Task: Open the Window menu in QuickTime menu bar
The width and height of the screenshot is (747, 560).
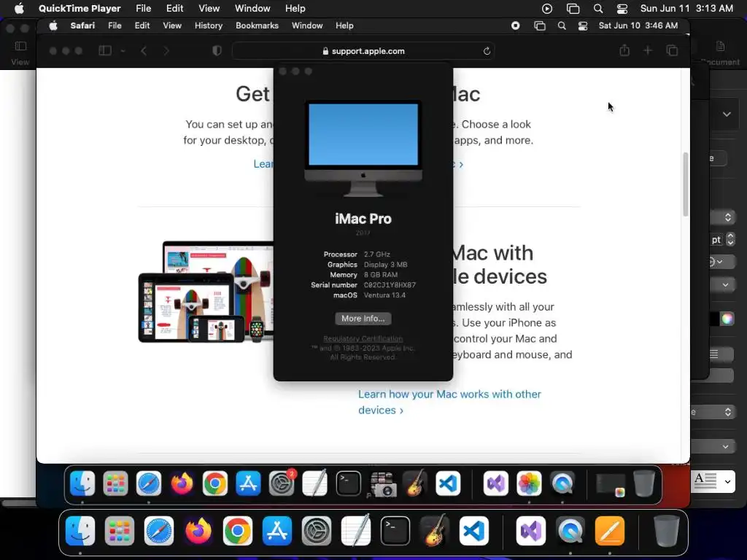Action: (252, 9)
